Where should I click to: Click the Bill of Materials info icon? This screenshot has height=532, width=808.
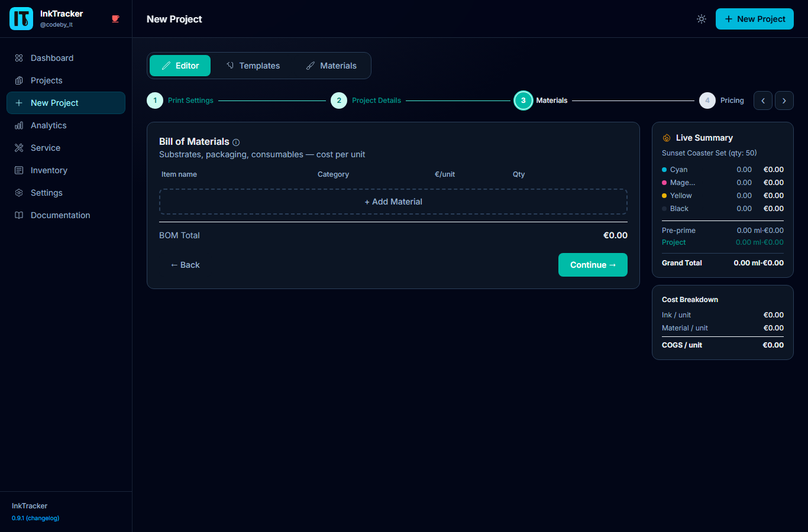[x=236, y=142]
